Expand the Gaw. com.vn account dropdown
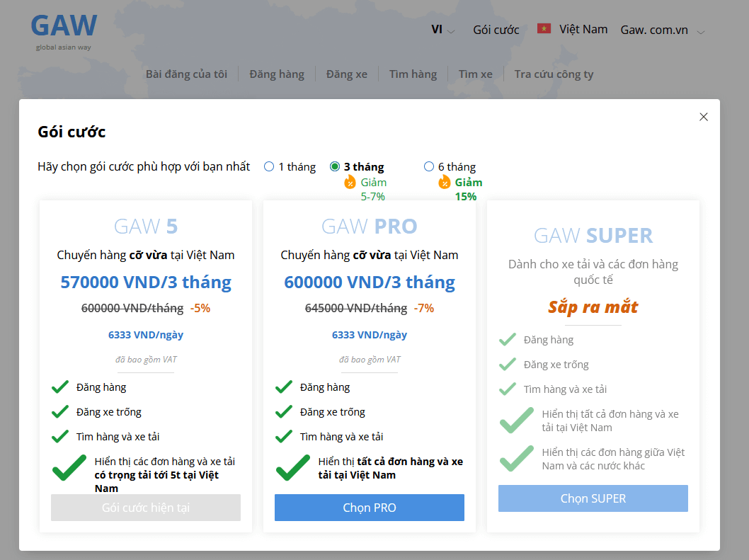This screenshot has height=560, width=749. 663,30
